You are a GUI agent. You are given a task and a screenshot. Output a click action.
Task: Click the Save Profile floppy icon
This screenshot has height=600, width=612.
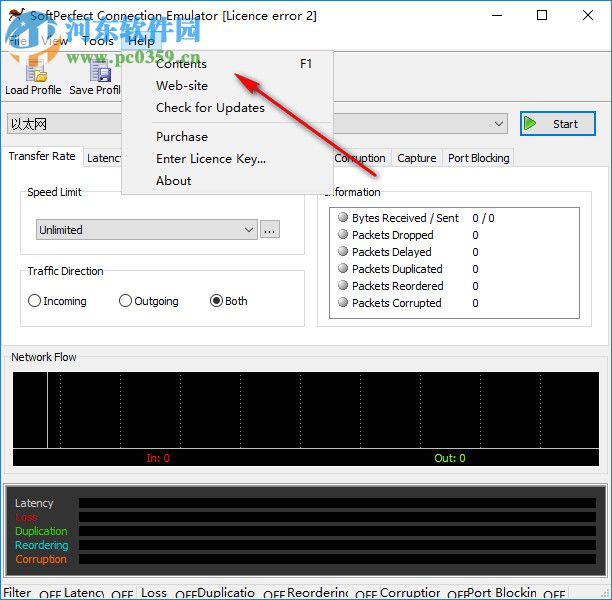(101, 71)
